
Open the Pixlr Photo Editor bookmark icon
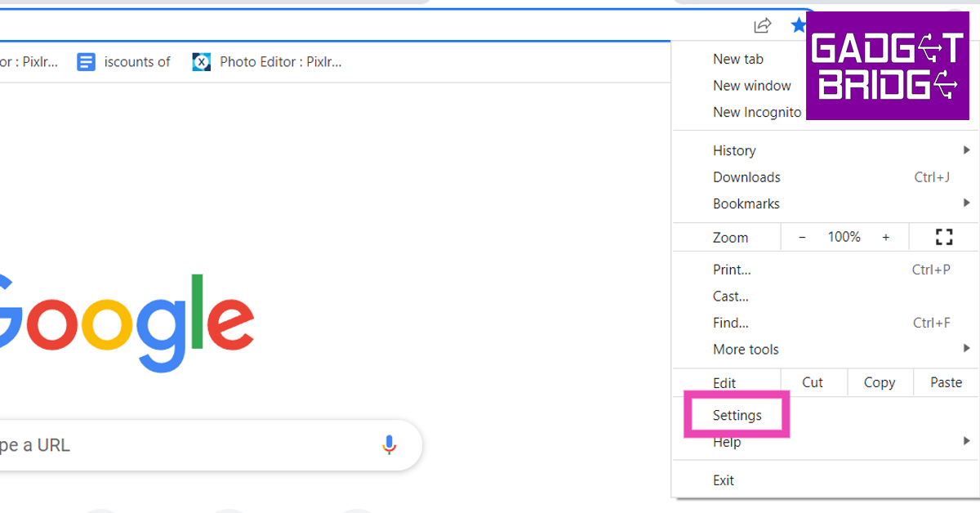[x=202, y=62]
